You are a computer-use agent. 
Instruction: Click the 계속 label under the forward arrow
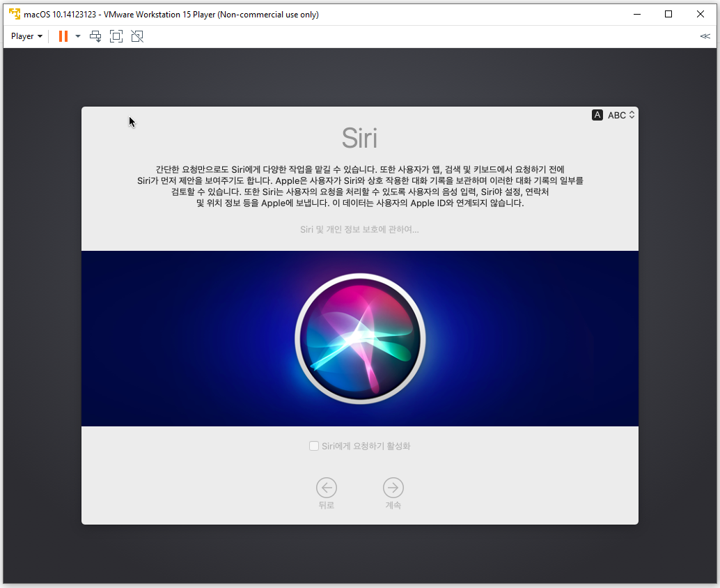393,505
